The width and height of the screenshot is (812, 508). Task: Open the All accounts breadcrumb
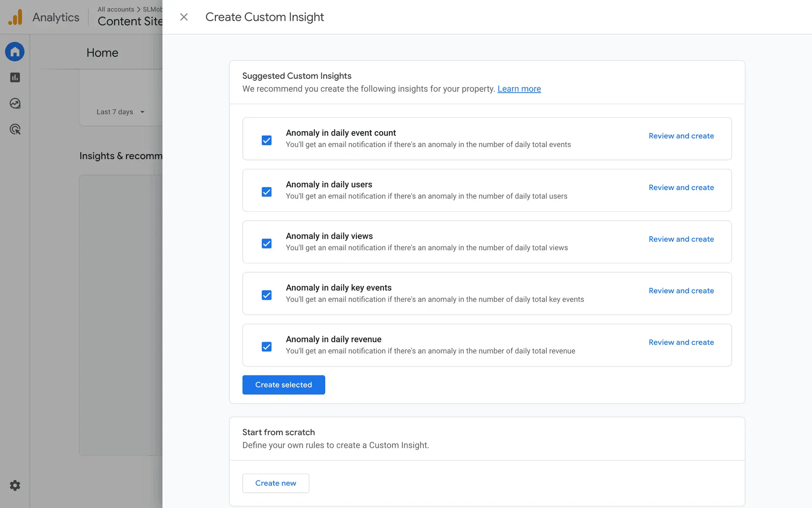115,9
